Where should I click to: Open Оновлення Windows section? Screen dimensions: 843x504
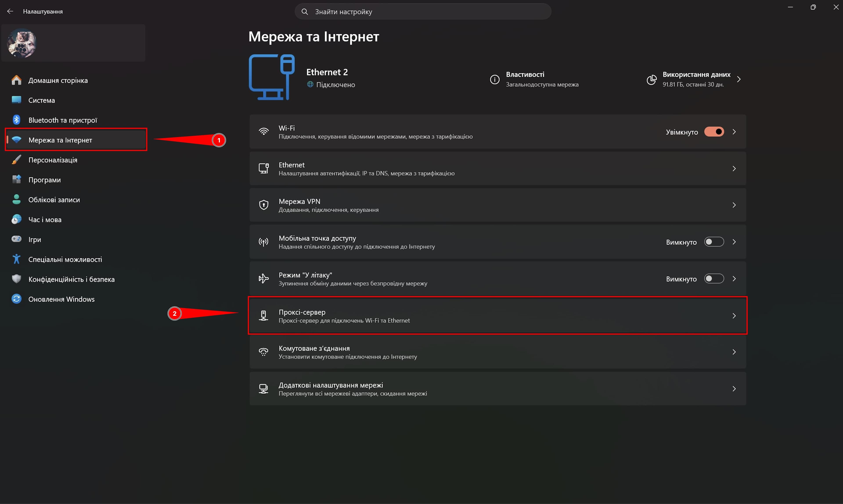[x=76, y=299]
